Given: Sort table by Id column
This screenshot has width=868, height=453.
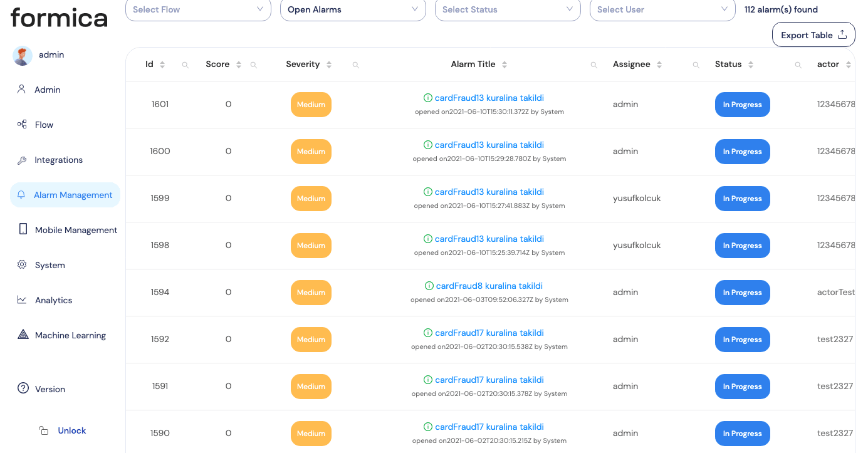Looking at the screenshot, I should pos(162,65).
